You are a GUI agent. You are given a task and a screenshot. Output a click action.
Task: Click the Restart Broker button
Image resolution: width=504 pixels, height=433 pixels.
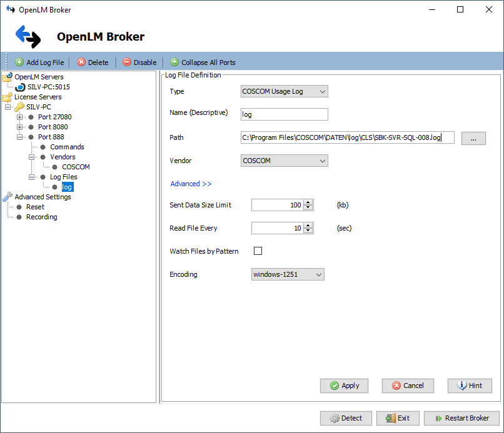coord(461,419)
